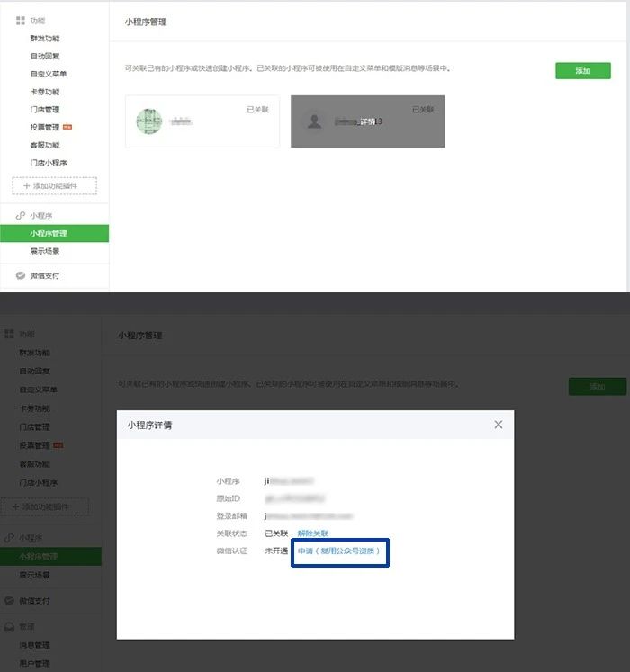Image resolution: width=630 pixels, height=672 pixels.
Task: Open 门店小程序 in the upper sidebar
Action: coord(49,163)
